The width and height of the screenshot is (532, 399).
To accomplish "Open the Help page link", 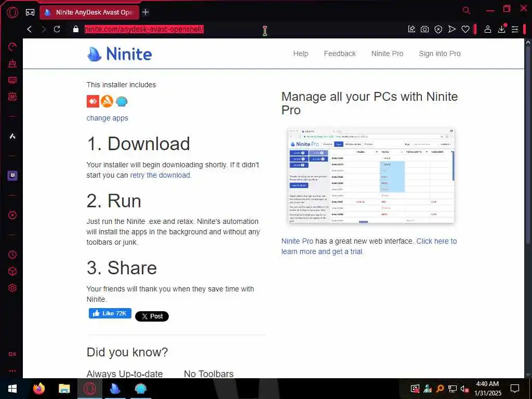I will [301, 54].
